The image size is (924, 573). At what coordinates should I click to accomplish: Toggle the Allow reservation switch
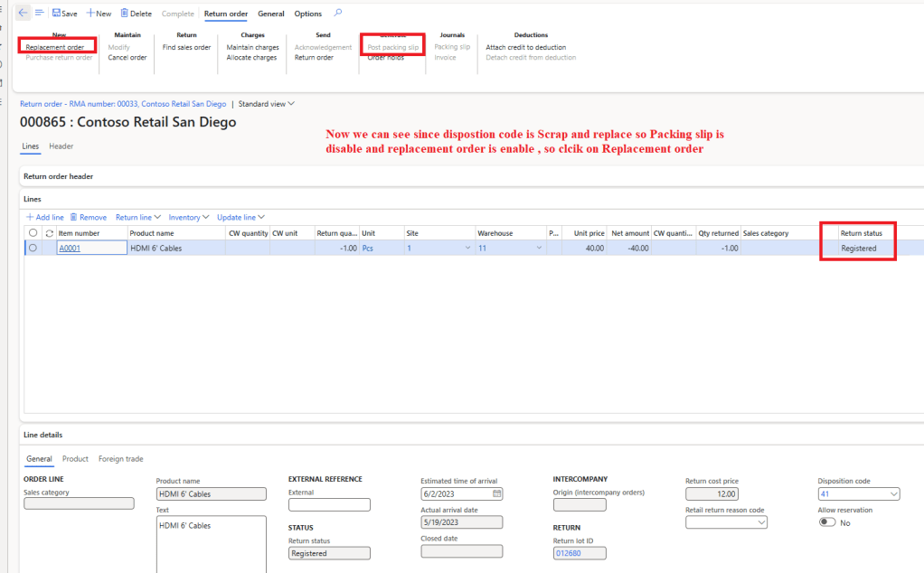pyautogui.click(x=827, y=522)
